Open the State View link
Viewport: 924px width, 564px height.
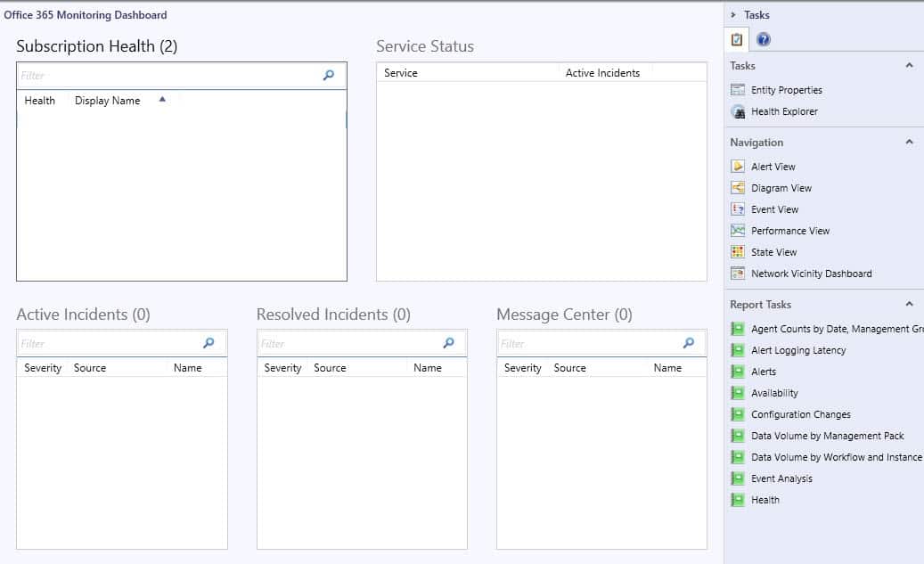point(773,251)
